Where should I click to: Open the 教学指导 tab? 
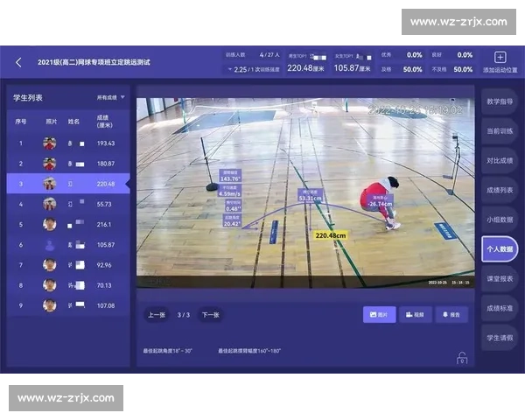[500, 101]
